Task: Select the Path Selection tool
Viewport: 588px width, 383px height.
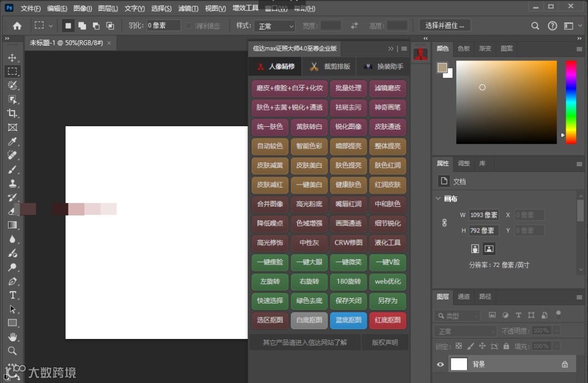Action: [13, 309]
